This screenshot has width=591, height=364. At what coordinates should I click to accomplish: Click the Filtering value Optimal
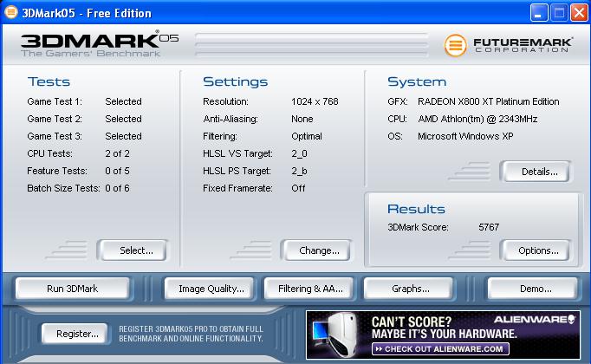click(307, 136)
